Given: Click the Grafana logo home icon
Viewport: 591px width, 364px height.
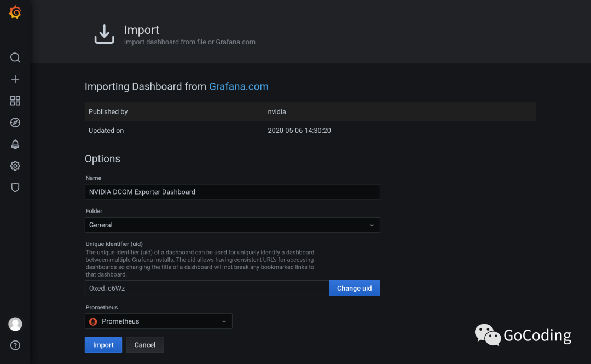Looking at the screenshot, I should [15, 13].
